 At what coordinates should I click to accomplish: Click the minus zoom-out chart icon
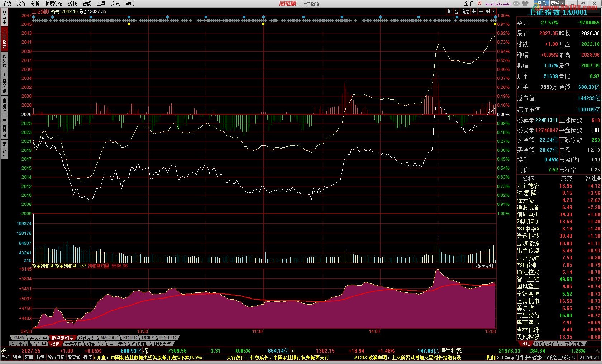[481, 11]
